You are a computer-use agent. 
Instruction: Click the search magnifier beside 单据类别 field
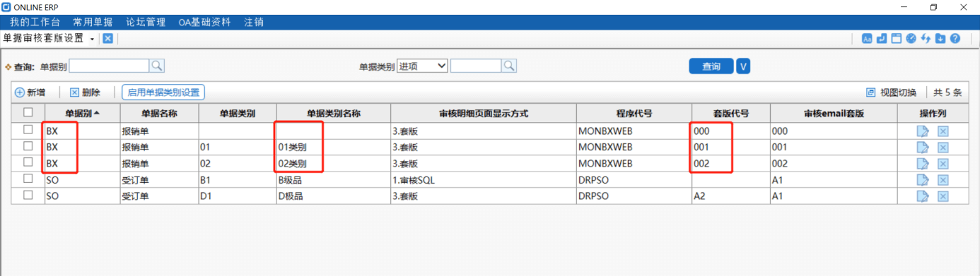pos(509,66)
